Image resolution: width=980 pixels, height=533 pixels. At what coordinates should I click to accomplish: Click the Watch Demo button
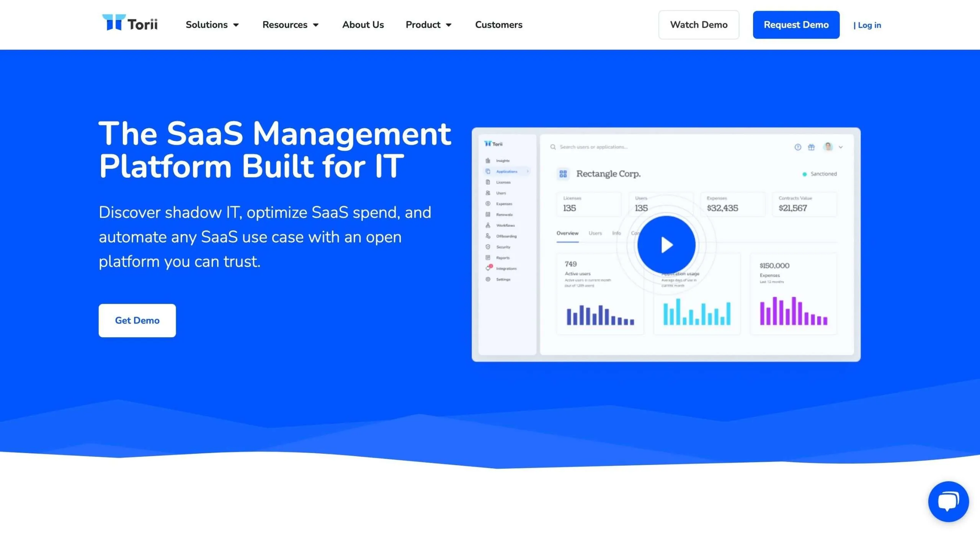pos(699,25)
